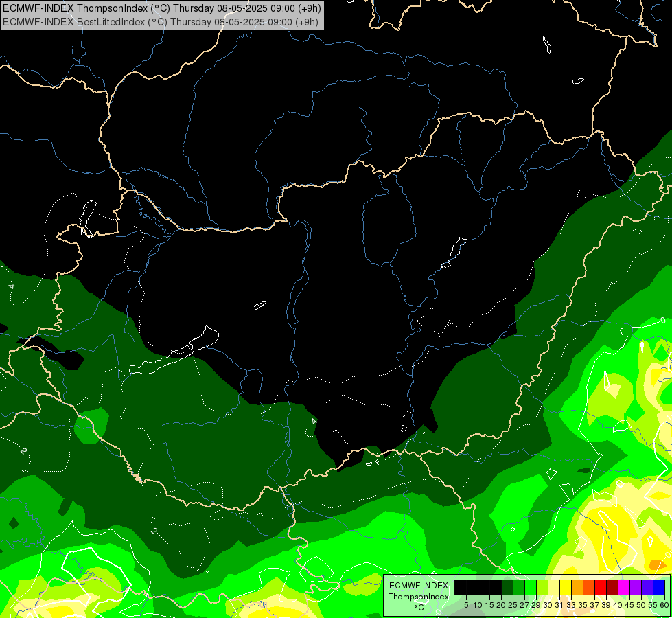This screenshot has width=672, height=618.
Task: Click the legend tick value 35
Action: click(583, 605)
